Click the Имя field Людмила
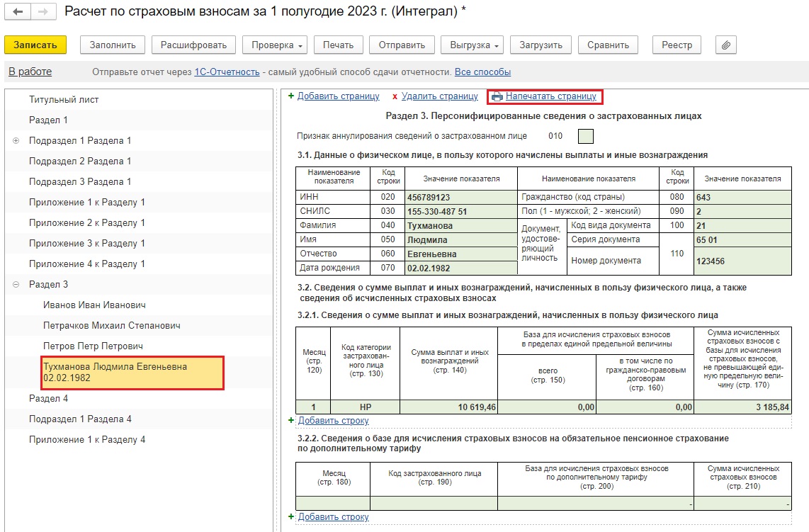The width and height of the screenshot is (809, 532). click(461, 239)
